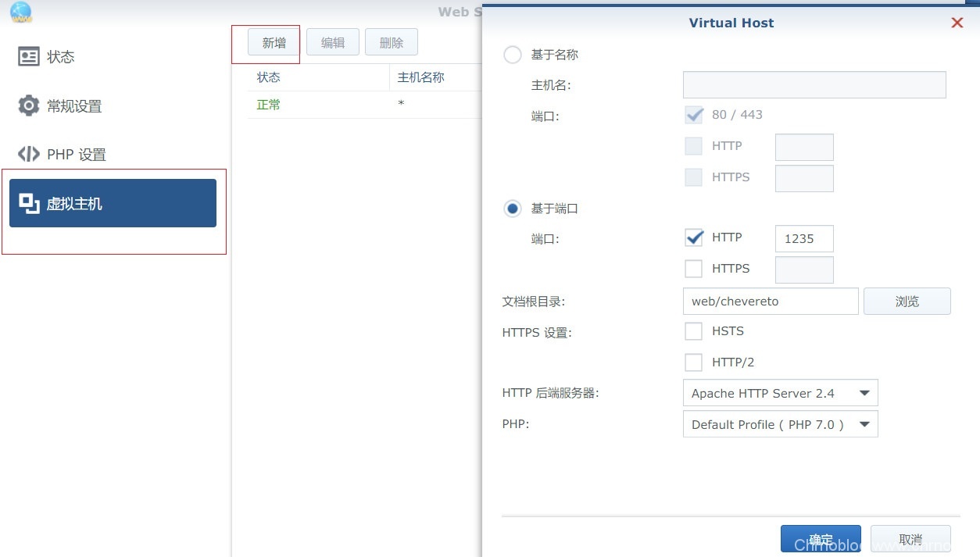The width and height of the screenshot is (980, 557).
Task: Open the 状态 section in sidebar
Action: tap(61, 57)
